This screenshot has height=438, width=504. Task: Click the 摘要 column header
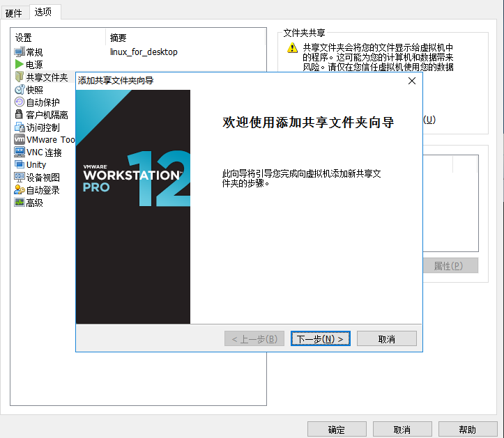[185, 38]
